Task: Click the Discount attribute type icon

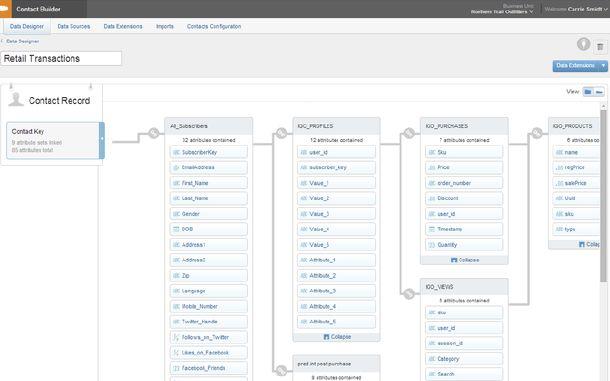Action: pyautogui.click(x=431, y=198)
